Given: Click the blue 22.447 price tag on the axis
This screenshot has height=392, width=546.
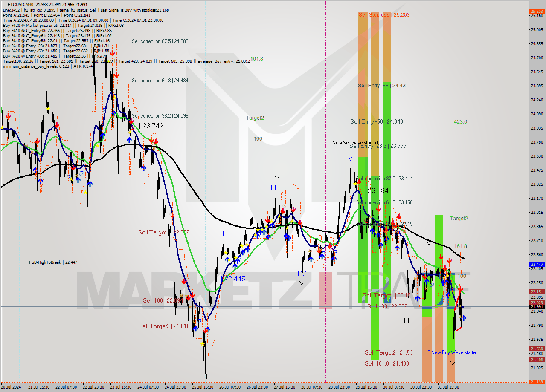Looking at the screenshot, I should 536,264.
